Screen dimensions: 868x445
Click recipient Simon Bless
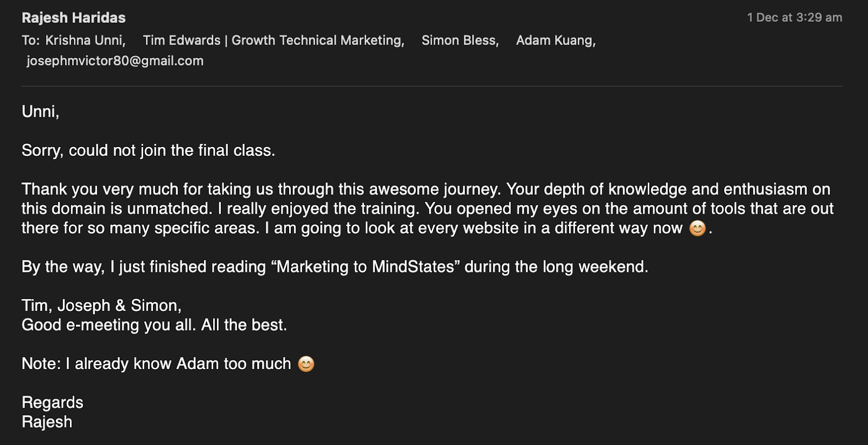[460, 41]
